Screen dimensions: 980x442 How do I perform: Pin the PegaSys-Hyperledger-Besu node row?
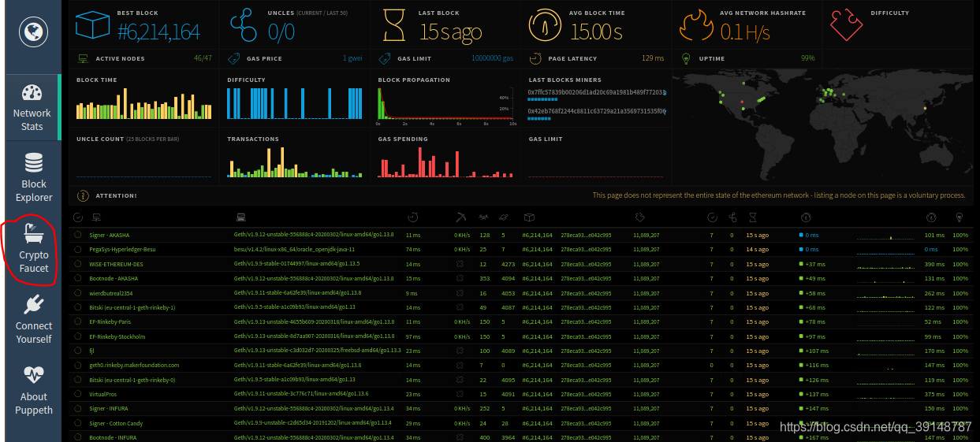tap(77, 249)
